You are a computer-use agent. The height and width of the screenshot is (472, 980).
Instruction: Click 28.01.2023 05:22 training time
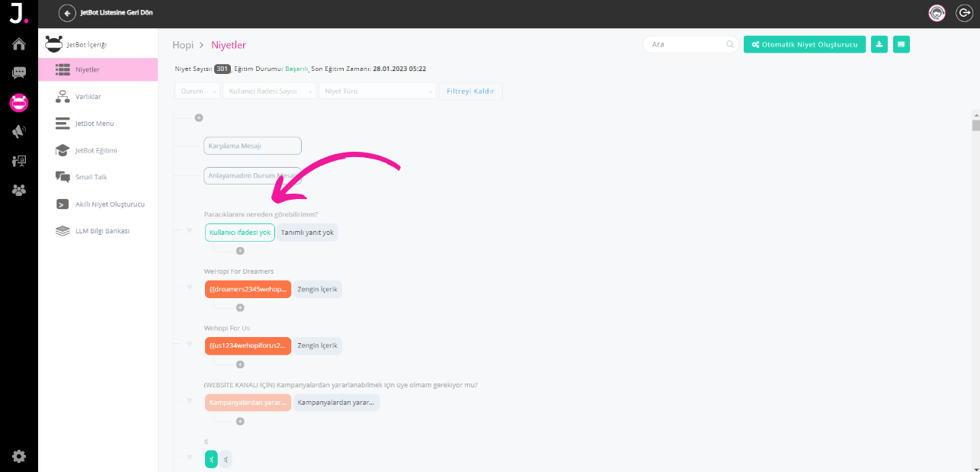coord(399,69)
